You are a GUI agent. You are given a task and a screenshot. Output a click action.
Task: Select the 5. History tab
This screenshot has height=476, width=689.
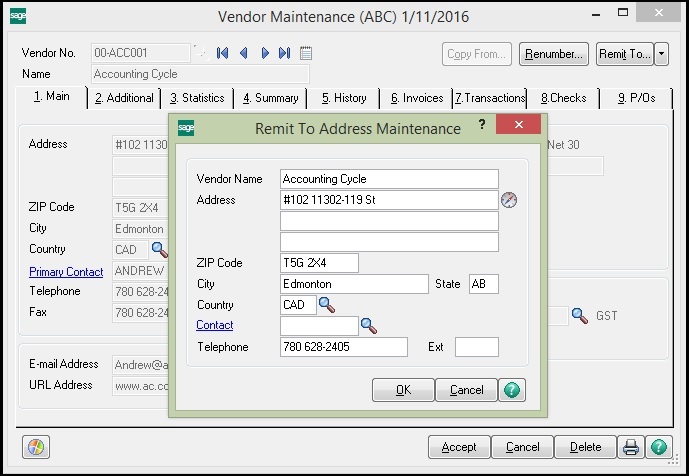(x=344, y=98)
